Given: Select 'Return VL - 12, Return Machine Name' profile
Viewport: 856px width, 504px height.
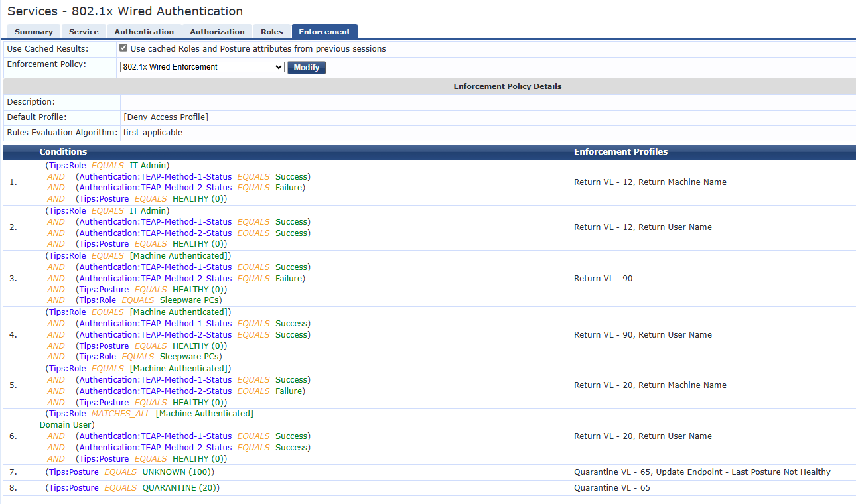Looking at the screenshot, I should click(x=650, y=182).
